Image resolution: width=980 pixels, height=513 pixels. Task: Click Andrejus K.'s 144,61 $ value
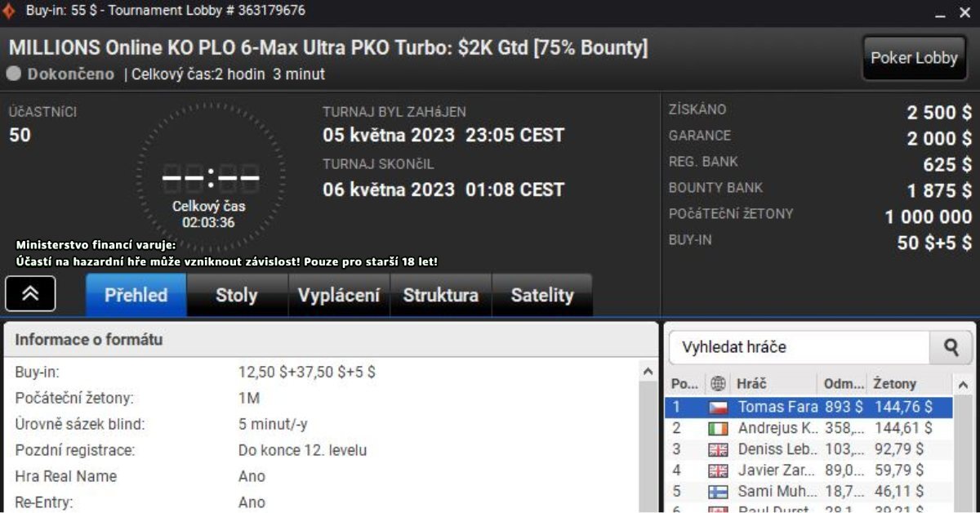[x=903, y=428]
